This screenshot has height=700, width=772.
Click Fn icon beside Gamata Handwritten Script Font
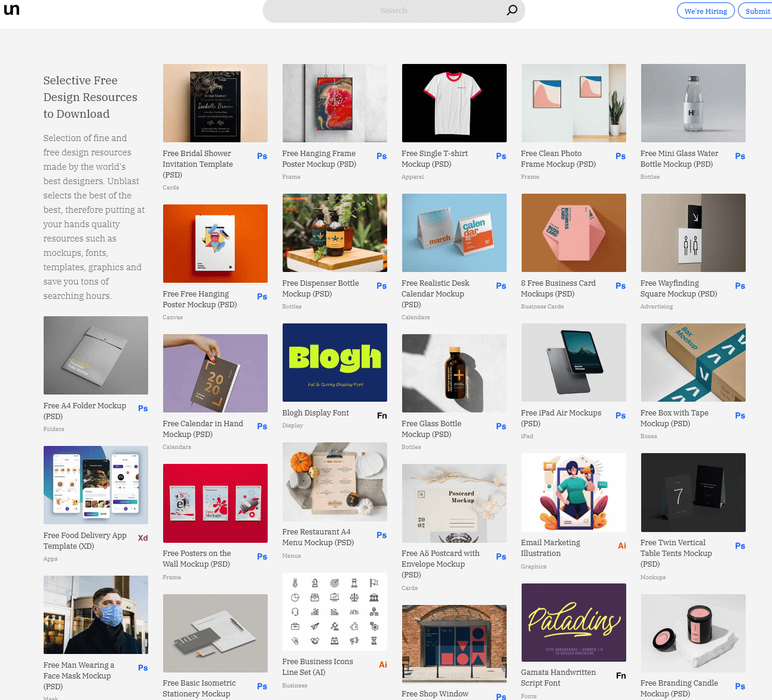pos(621,675)
